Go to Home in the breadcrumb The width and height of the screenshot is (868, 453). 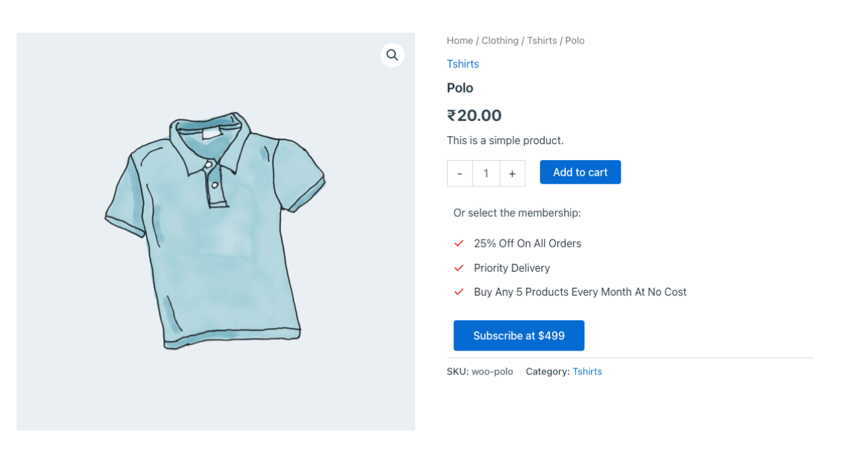click(x=459, y=40)
